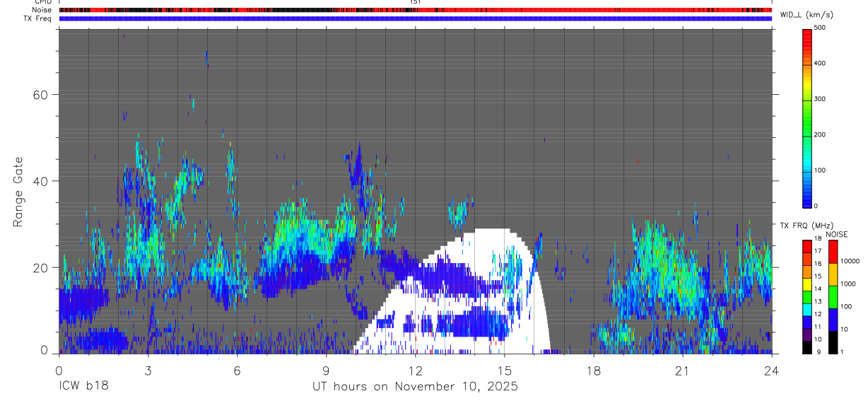Click the 14 value on TX FRQ legend
868x401 pixels.
pyautogui.click(x=818, y=289)
